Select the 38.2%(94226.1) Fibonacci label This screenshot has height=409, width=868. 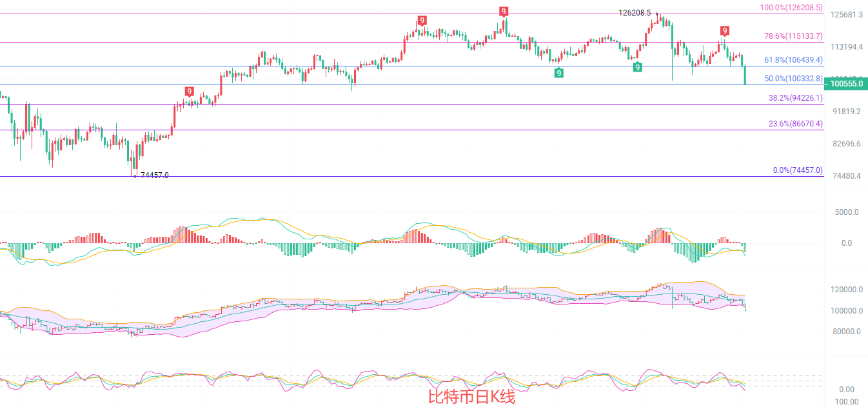point(795,98)
